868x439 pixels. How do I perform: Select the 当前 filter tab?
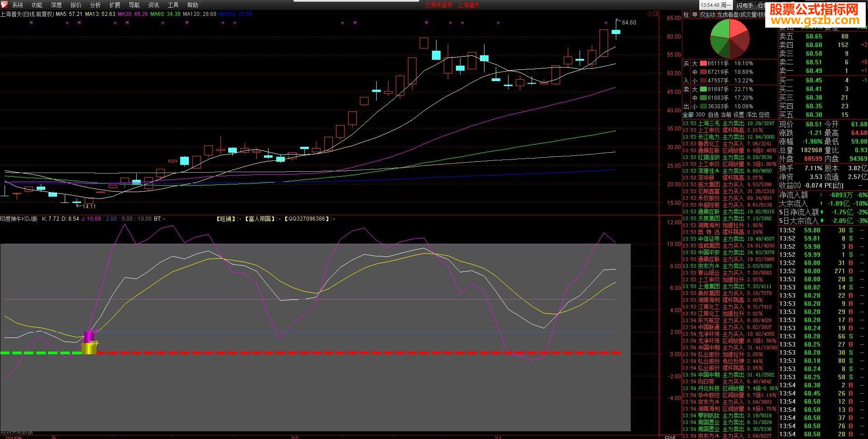(726, 115)
